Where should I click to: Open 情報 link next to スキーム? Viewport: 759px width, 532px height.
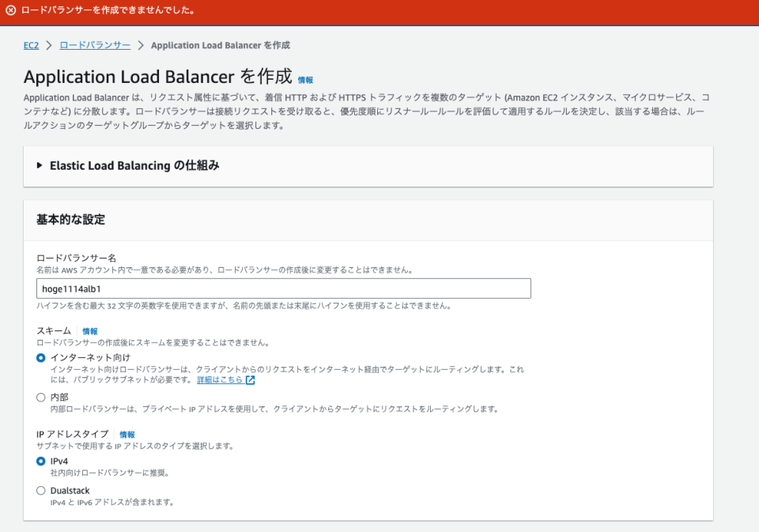pos(90,331)
